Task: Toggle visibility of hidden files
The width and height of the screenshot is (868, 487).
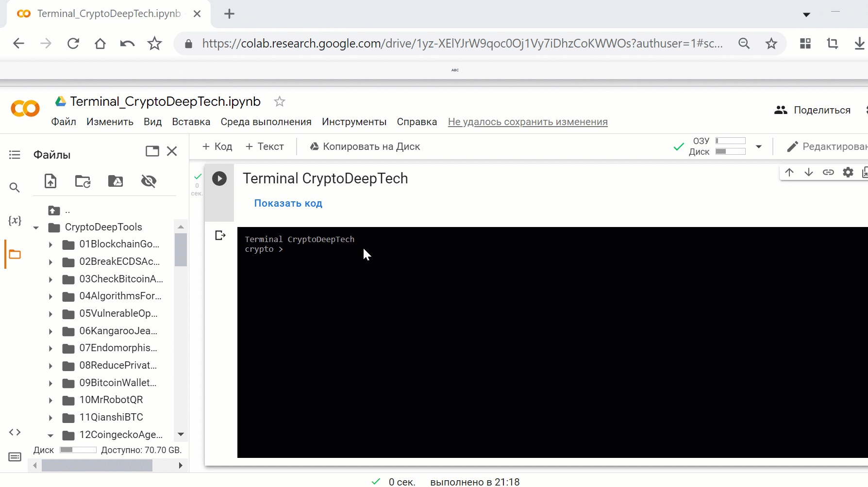Action: (x=149, y=181)
